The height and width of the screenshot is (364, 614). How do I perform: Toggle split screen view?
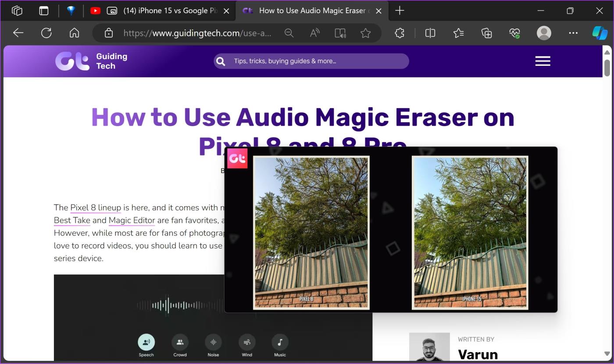click(430, 33)
